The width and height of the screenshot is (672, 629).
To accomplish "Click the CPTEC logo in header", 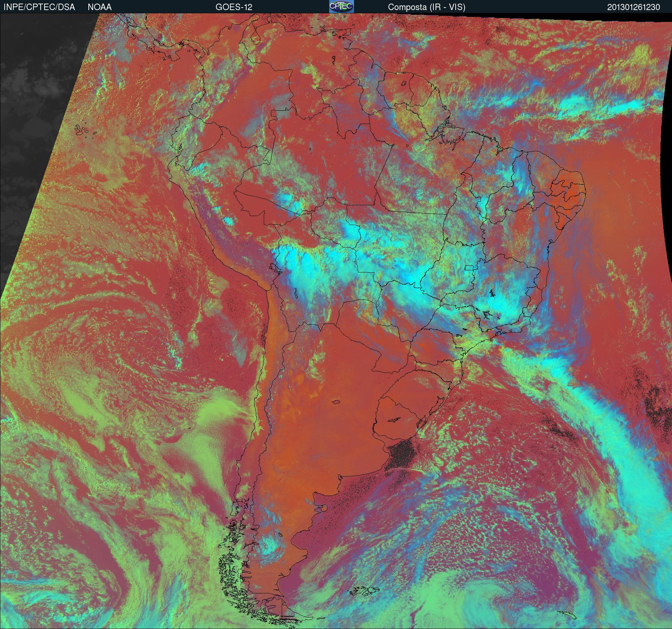I will (x=341, y=6).
